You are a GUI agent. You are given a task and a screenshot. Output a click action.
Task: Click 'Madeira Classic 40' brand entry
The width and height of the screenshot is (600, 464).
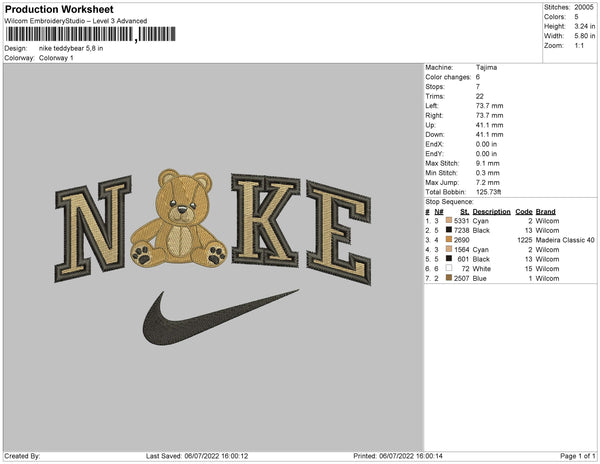point(565,240)
